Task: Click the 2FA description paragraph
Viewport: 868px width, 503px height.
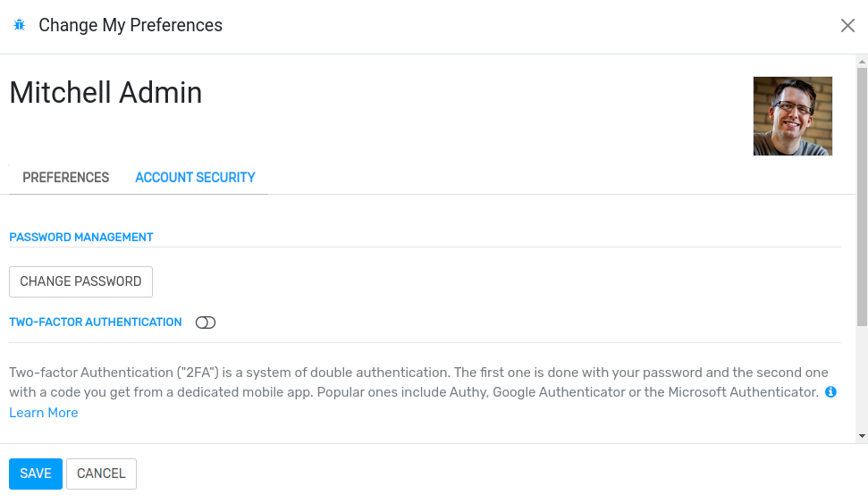Action: (418, 382)
